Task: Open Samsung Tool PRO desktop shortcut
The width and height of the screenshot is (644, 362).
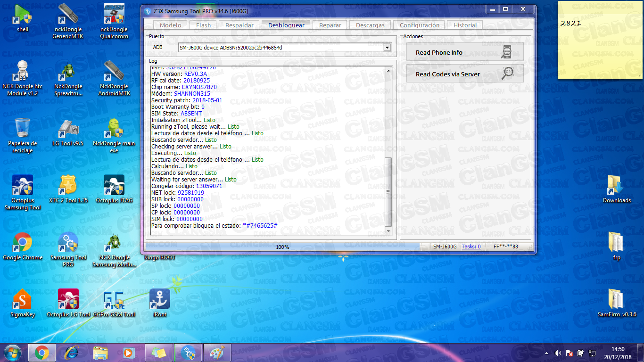Action: tap(68, 250)
